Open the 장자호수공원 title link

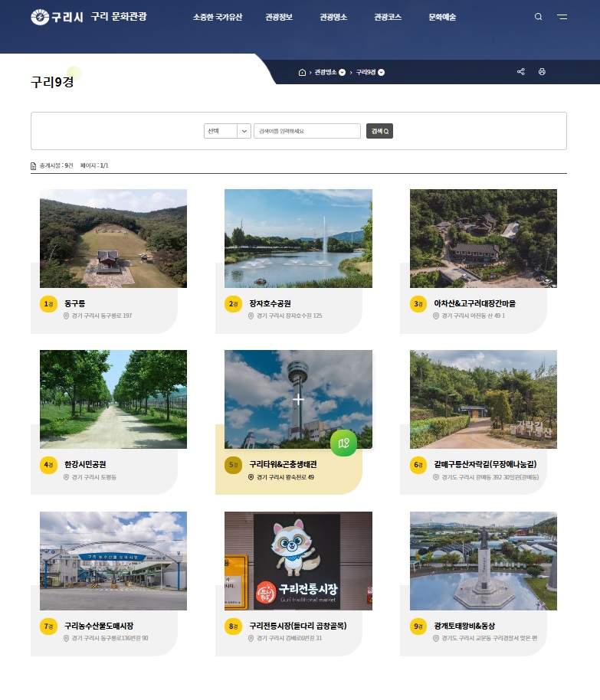click(270, 304)
